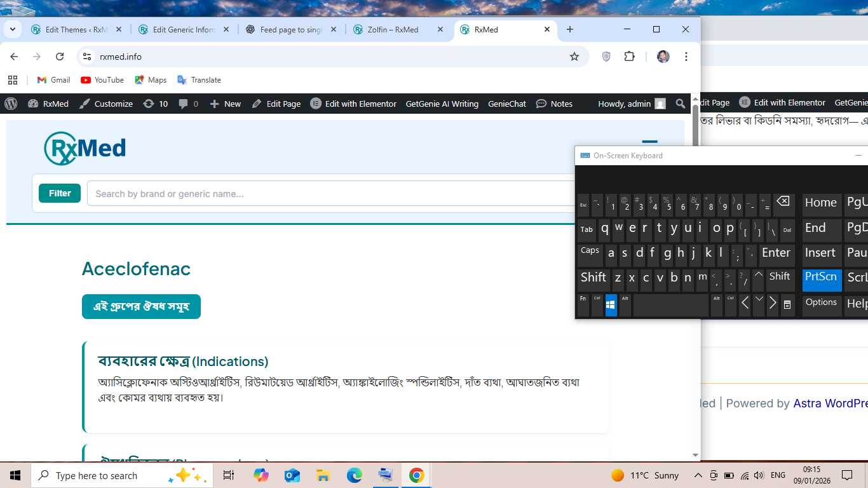868x488 pixels.
Task: Open the Chrome extensions puzzle icon
Action: click(629, 57)
